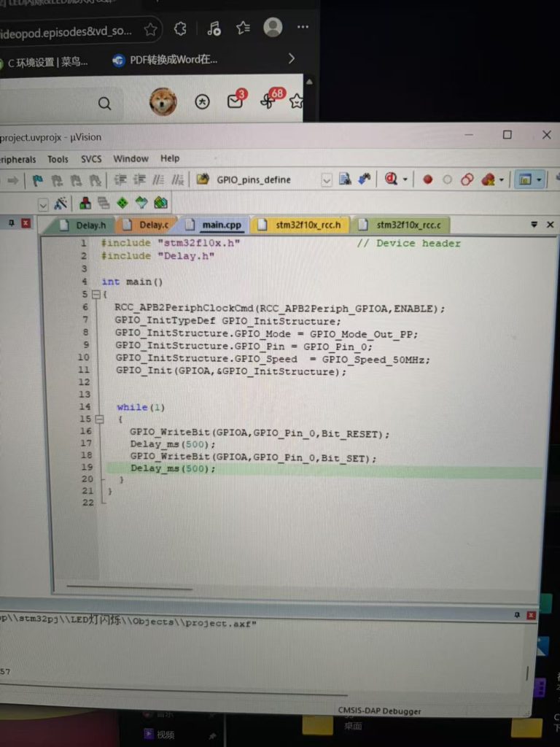Viewport: 560px width, 747px height.
Task: Click the Manage Run-Time Environment green diamond icon
Action: (x=122, y=203)
